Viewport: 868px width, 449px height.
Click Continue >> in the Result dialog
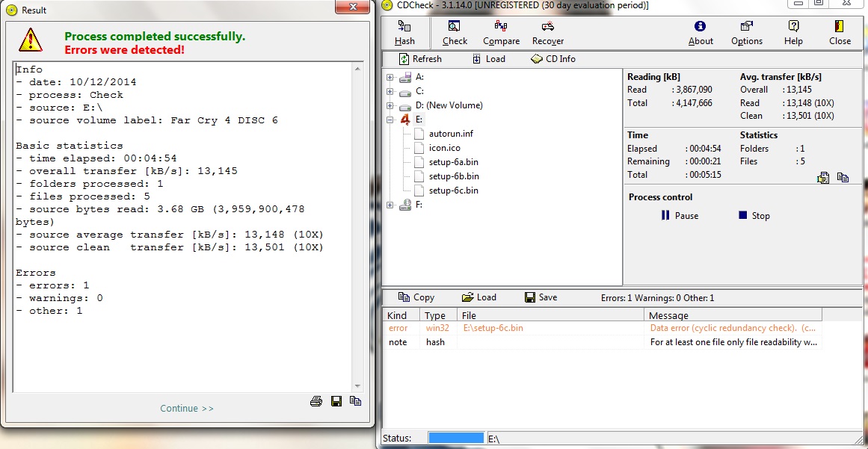187,409
